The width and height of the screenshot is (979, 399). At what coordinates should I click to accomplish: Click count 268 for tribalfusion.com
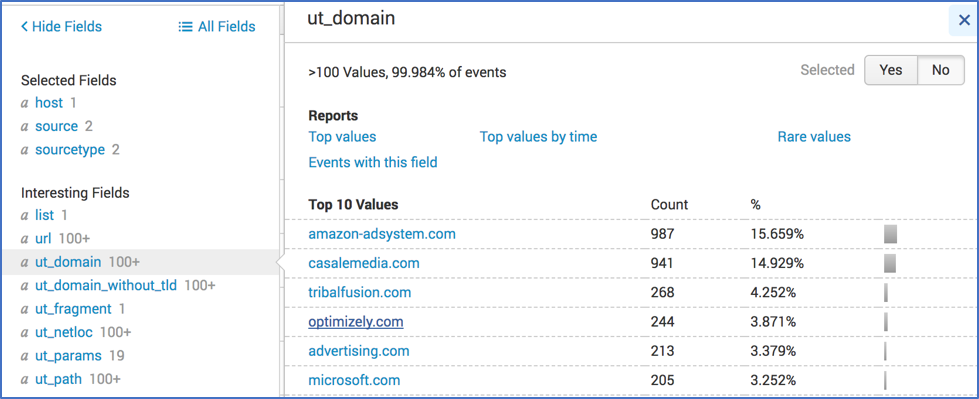[662, 292]
